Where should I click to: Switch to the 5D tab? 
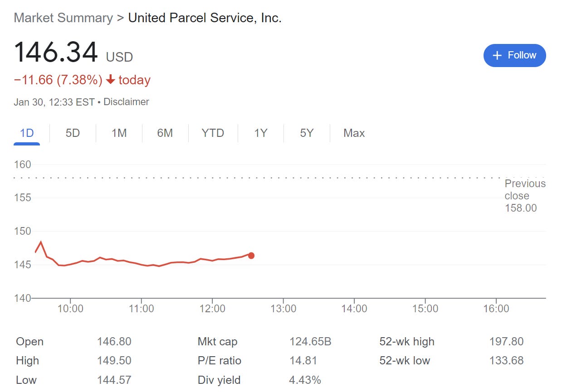coord(73,133)
